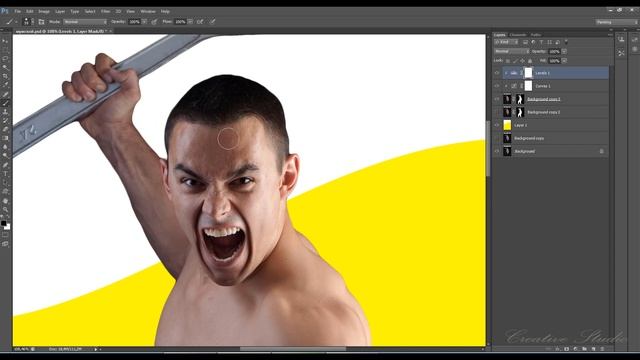Open the Filter menu

(105, 11)
